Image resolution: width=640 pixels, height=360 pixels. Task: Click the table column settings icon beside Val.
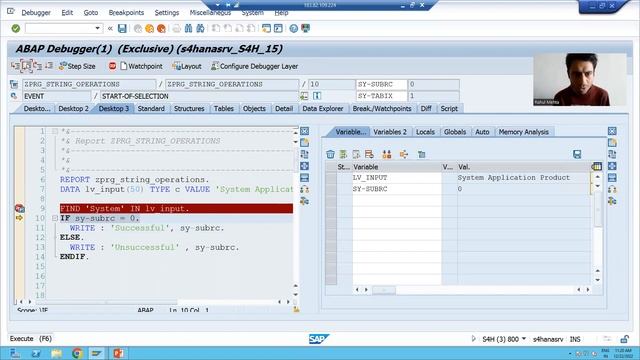[x=596, y=167]
